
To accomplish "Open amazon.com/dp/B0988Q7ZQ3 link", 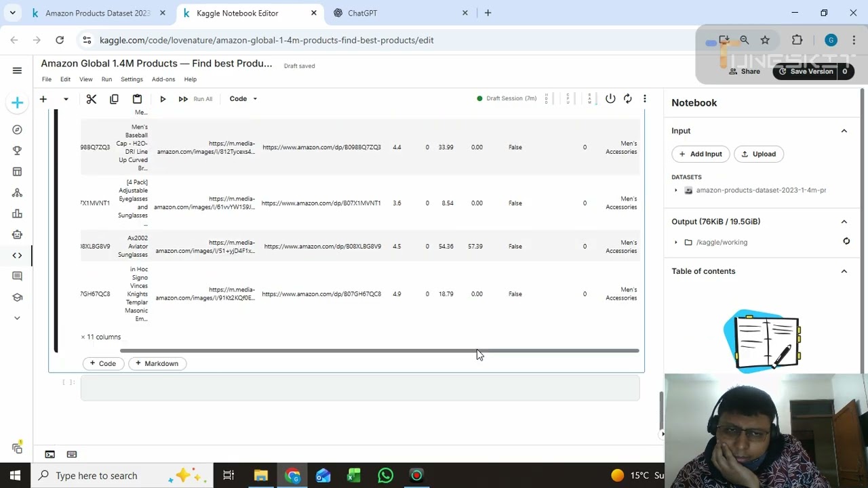I will 321,147.
